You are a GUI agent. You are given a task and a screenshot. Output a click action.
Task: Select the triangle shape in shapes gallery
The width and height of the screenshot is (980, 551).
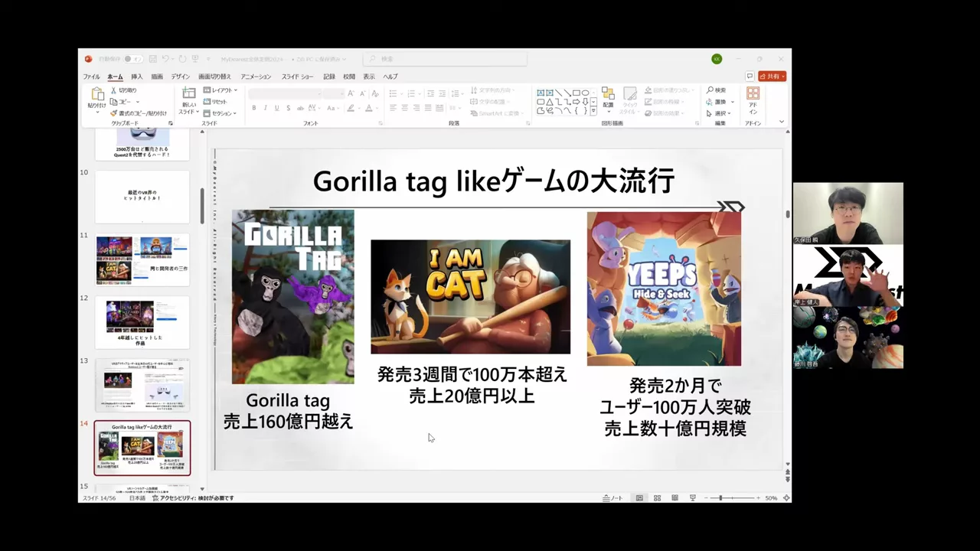click(549, 102)
